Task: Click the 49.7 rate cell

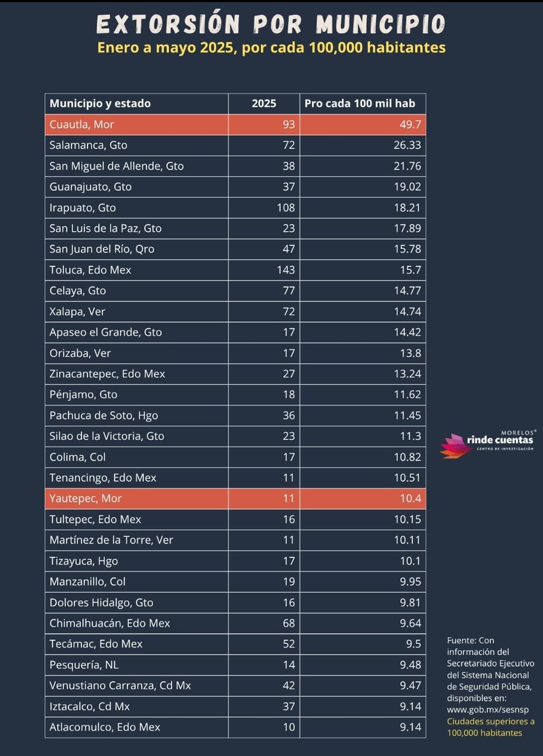Action: (410, 124)
